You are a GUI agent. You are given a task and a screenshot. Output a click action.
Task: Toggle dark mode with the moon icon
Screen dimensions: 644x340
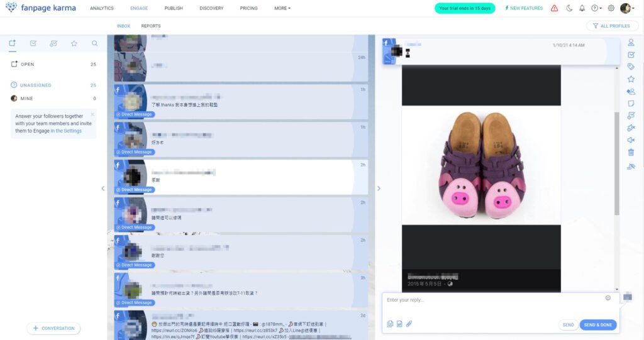tap(570, 8)
